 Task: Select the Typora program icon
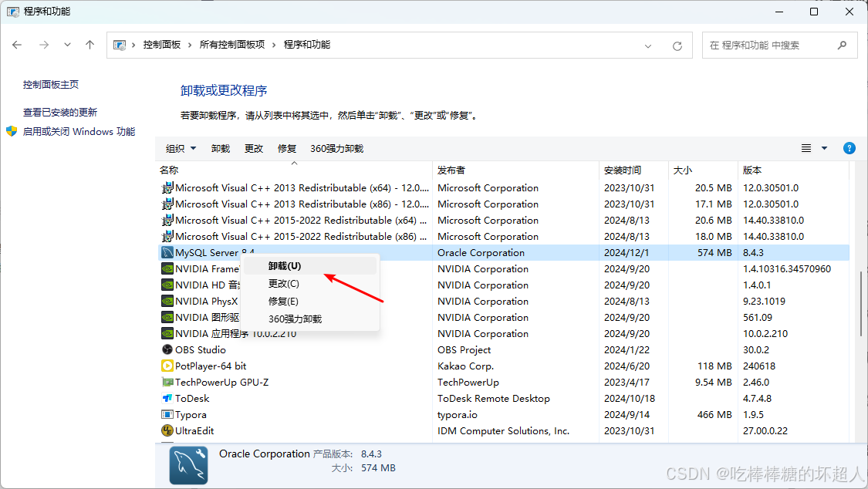point(168,414)
